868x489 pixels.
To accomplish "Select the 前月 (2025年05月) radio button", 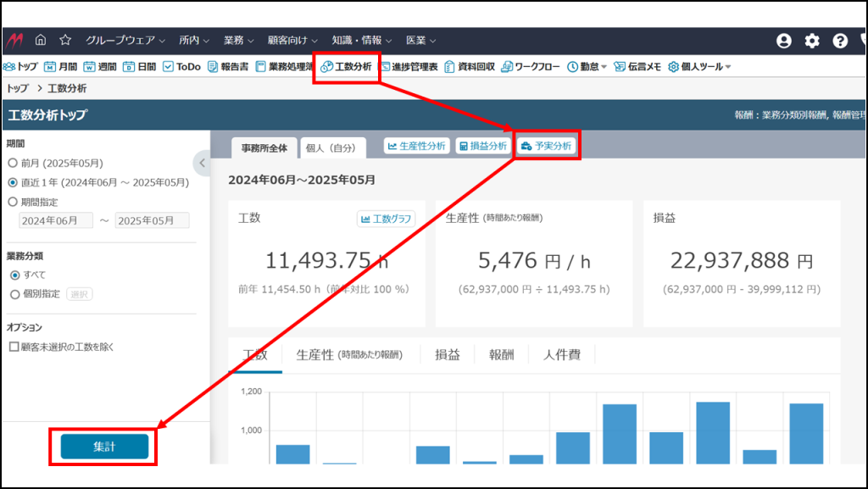I will [13, 163].
